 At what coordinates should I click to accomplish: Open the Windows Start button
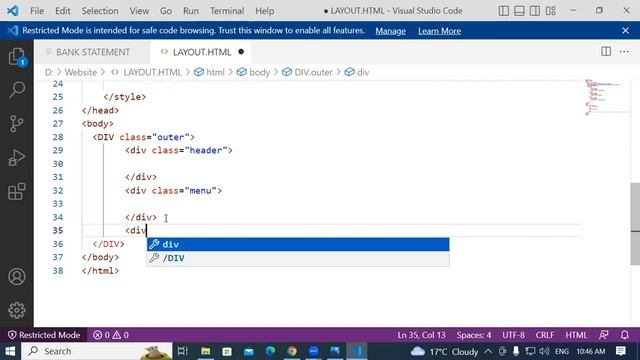tap(10, 351)
